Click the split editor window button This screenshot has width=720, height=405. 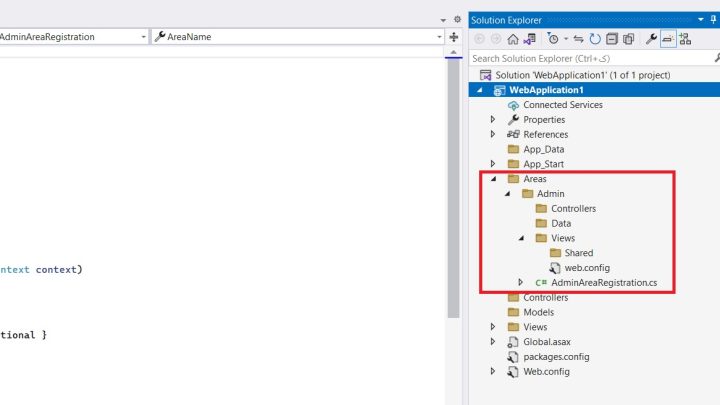click(454, 37)
